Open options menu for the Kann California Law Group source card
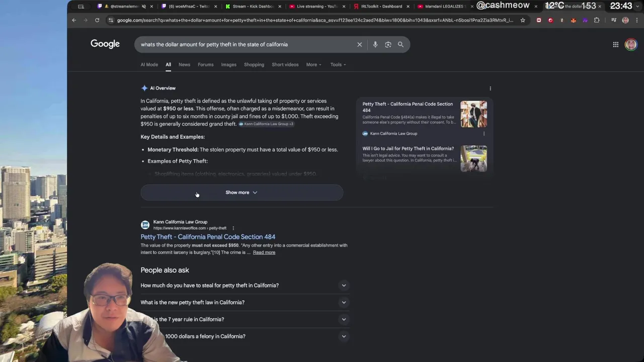 (484, 134)
